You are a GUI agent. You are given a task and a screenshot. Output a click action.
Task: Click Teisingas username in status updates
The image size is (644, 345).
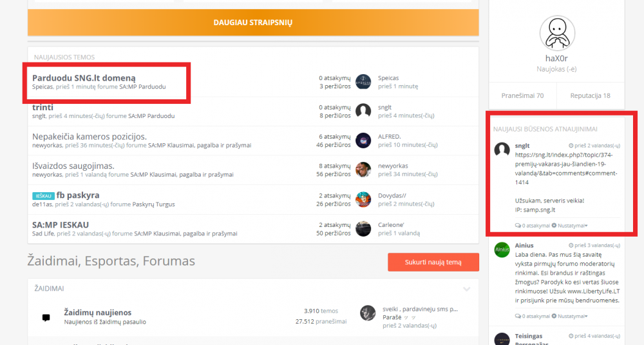click(529, 336)
